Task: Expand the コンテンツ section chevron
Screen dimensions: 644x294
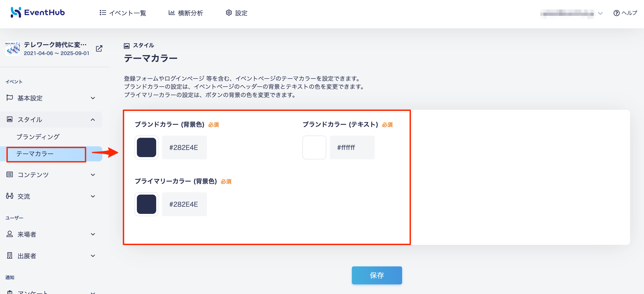Action: tap(93, 175)
